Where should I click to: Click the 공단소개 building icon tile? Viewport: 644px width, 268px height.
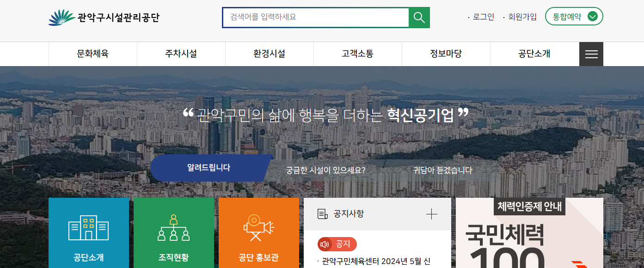point(89,233)
